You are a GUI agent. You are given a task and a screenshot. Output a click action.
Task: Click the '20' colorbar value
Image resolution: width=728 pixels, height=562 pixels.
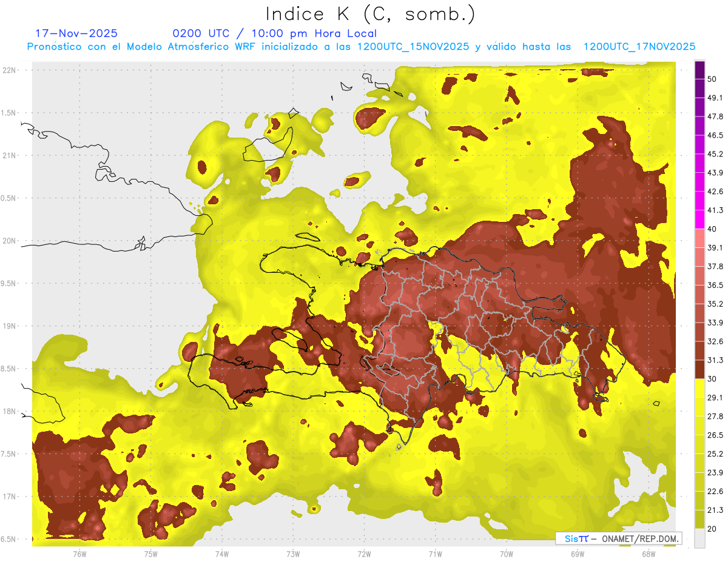713,528
